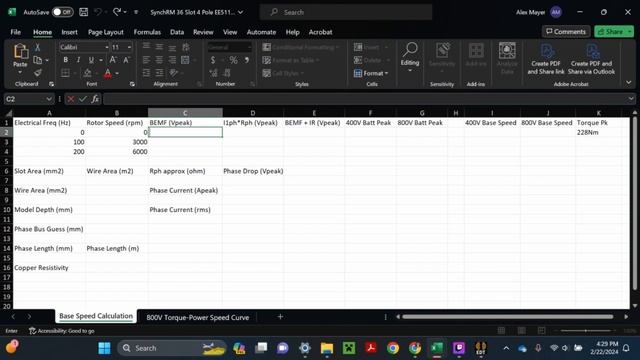Screen dimensions: 640x360
Task: Toggle Align Left
Action: [146, 60]
